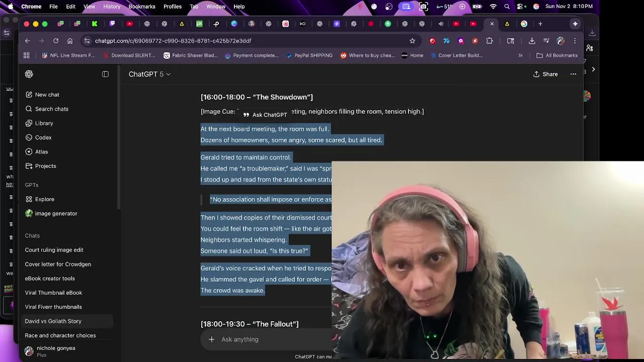Open the History menu

pos(112,7)
